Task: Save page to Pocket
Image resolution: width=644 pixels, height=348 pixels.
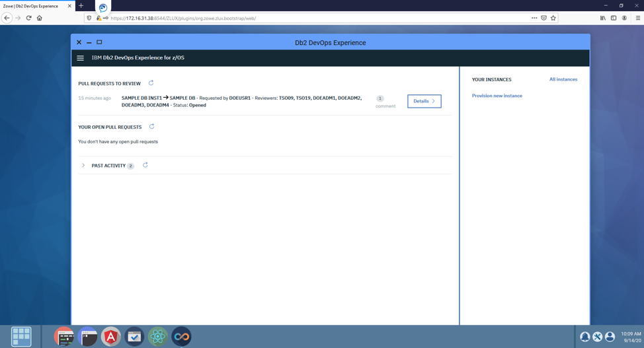Action: pyautogui.click(x=543, y=18)
